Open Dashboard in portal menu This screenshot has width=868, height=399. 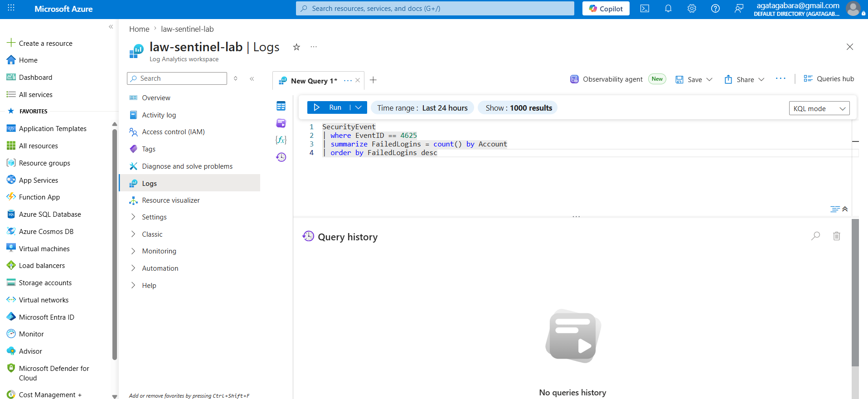pos(36,78)
